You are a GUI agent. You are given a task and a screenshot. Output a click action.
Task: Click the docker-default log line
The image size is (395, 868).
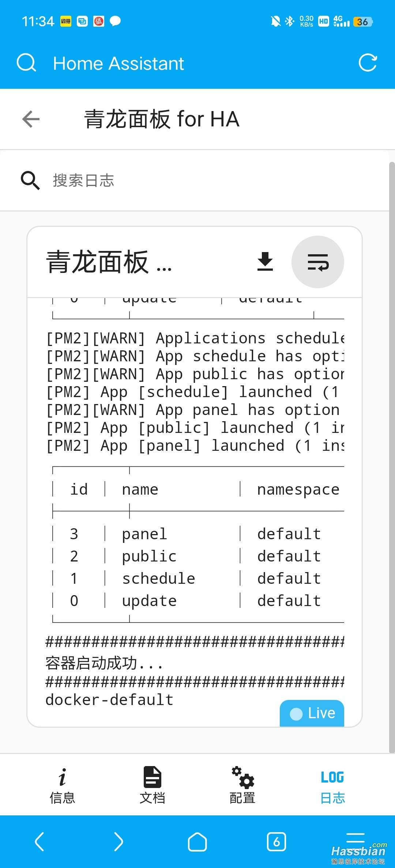coord(109,700)
